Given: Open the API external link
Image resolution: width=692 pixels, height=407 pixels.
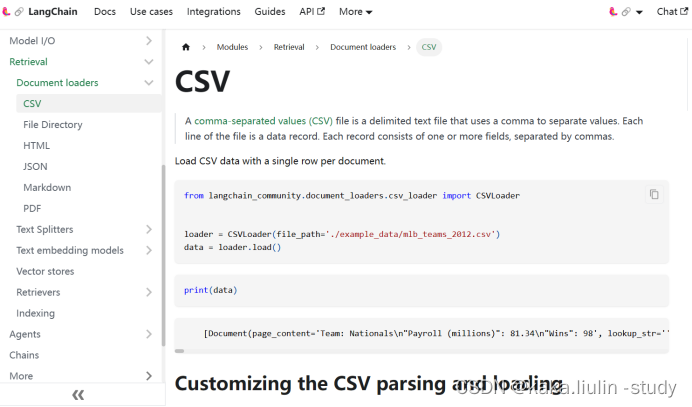Looking at the screenshot, I should (312, 11).
